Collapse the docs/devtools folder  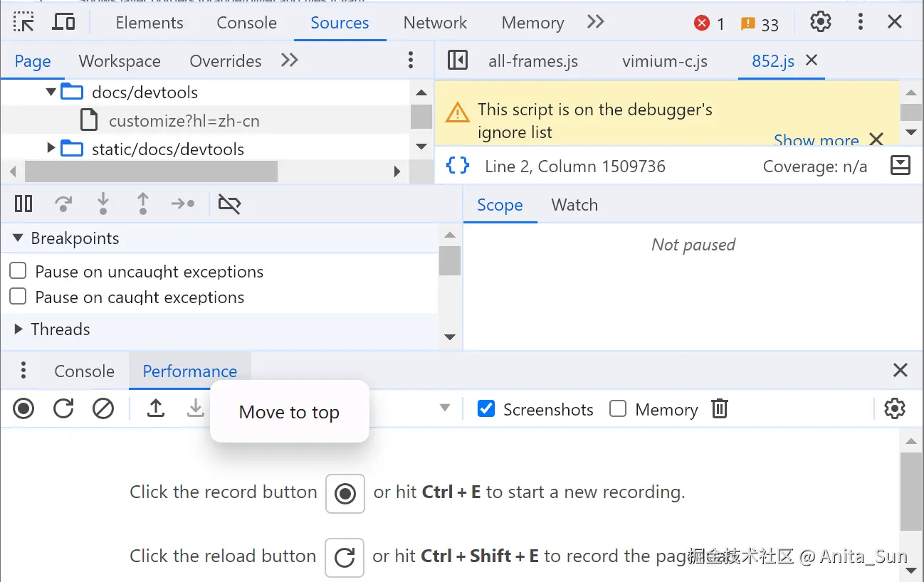tap(51, 92)
